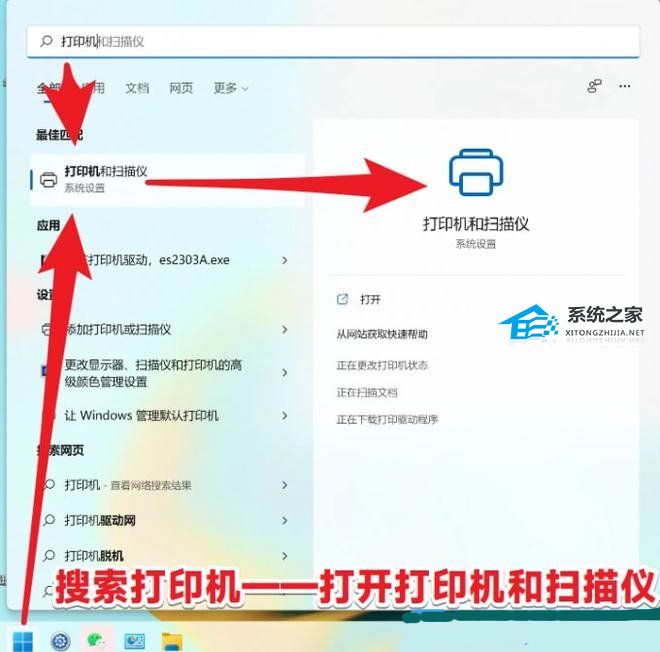Click the Control Panel taskbar icon

click(134, 640)
